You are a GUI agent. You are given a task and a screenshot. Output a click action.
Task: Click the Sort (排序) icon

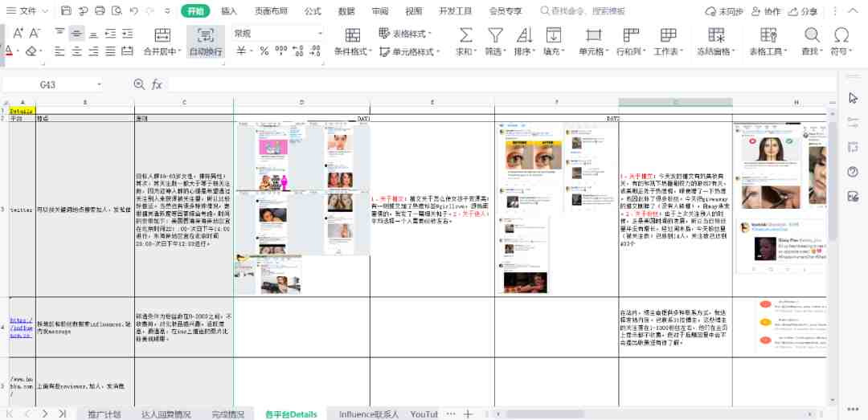(525, 35)
